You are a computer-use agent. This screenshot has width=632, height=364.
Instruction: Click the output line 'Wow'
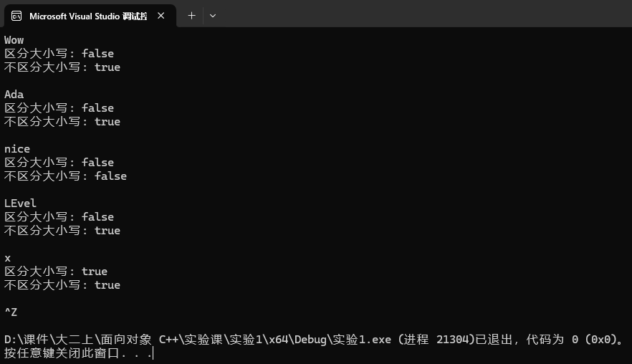14,40
